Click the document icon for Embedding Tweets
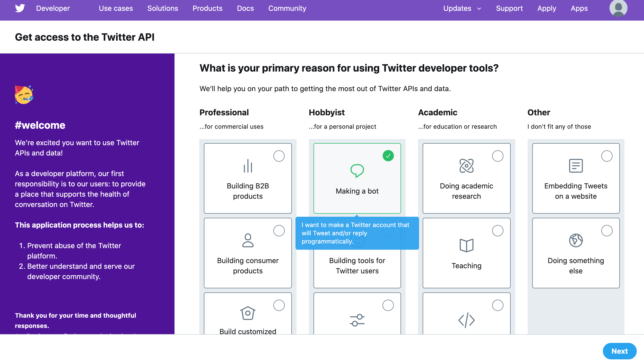 coord(576,166)
